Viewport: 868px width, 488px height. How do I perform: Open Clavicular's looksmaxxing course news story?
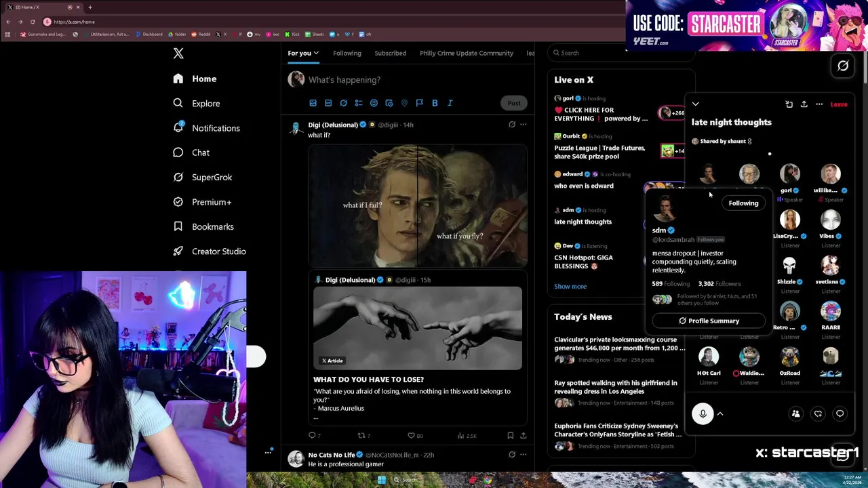(x=620, y=344)
